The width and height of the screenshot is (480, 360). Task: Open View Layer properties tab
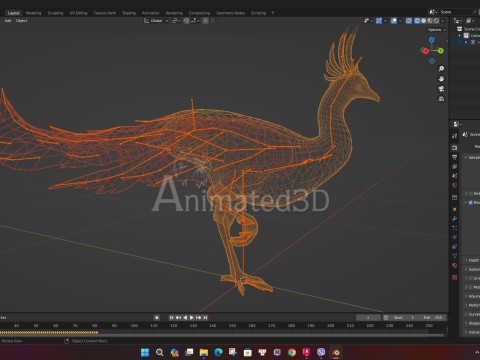455,166
